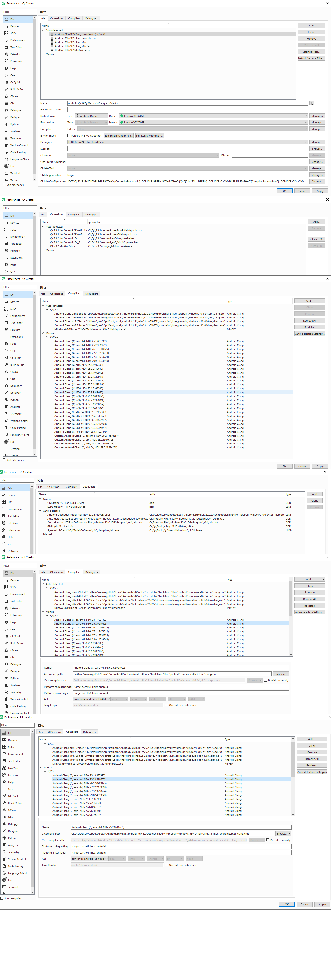Select Analyzer category icon in the Kits-tab window
Image resolution: width=331 pixels, height=980 pixels.
pos(7,131)
